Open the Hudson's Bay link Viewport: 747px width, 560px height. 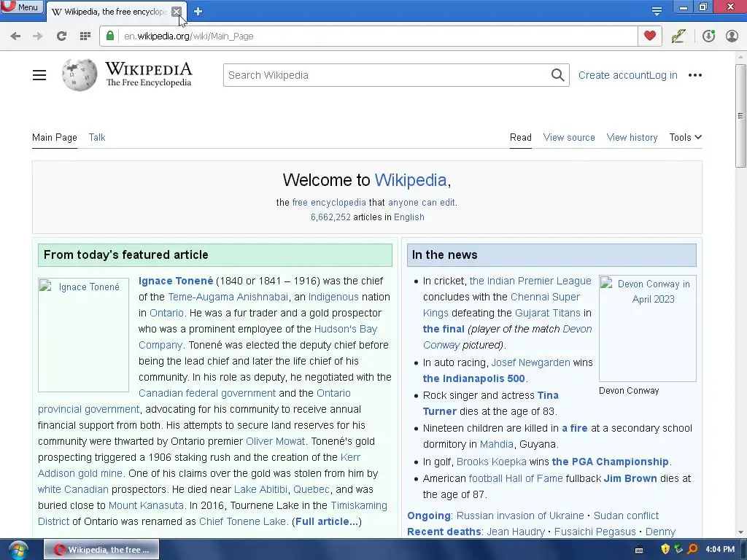coord(345,329)
